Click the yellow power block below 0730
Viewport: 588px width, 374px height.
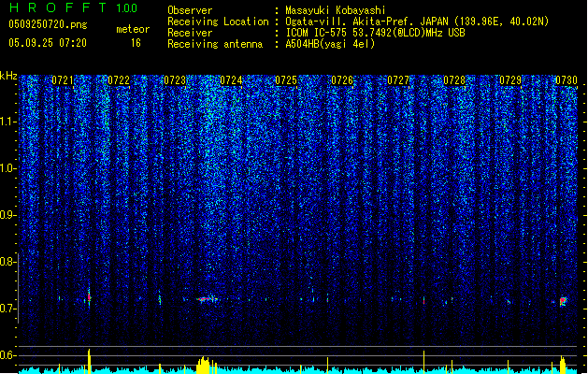point(563,365)
